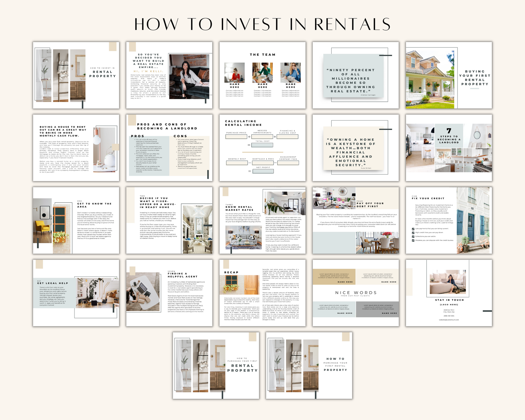Check the 'Mistakes you can dispute' box

(413, 240)
